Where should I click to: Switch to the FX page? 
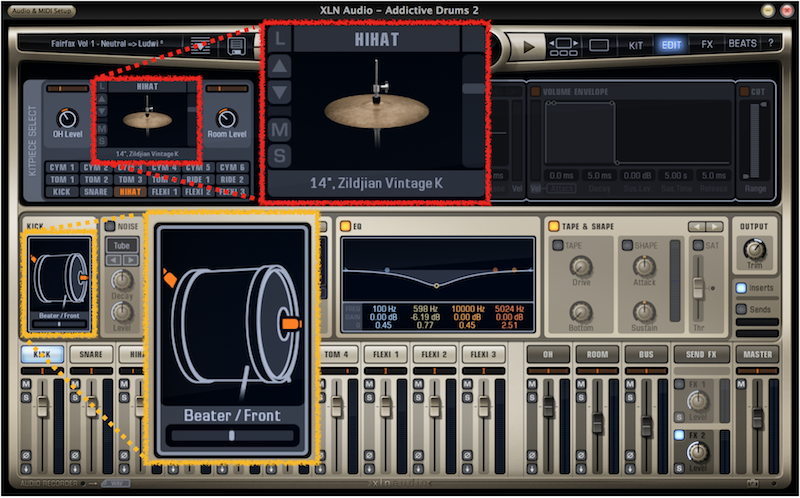707,44
